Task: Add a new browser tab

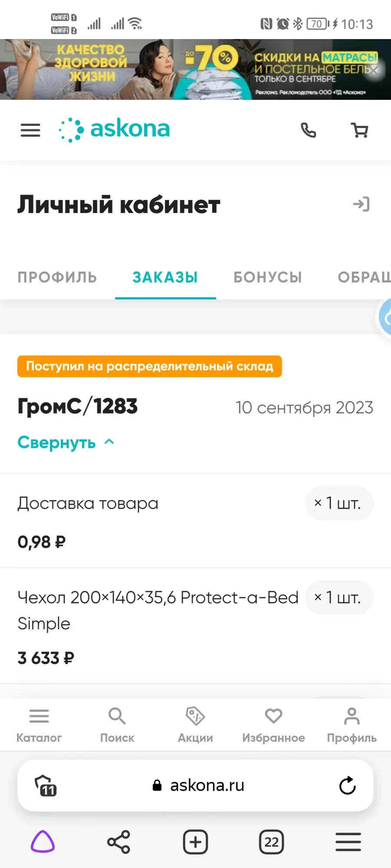Action: tap(195, 842)
